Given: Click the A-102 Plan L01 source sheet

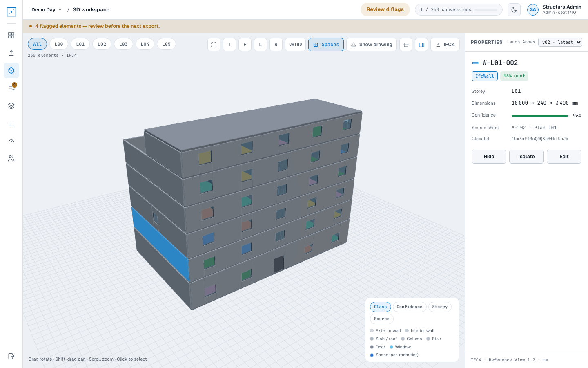Looking at the screenshot, I should point(534,128).
